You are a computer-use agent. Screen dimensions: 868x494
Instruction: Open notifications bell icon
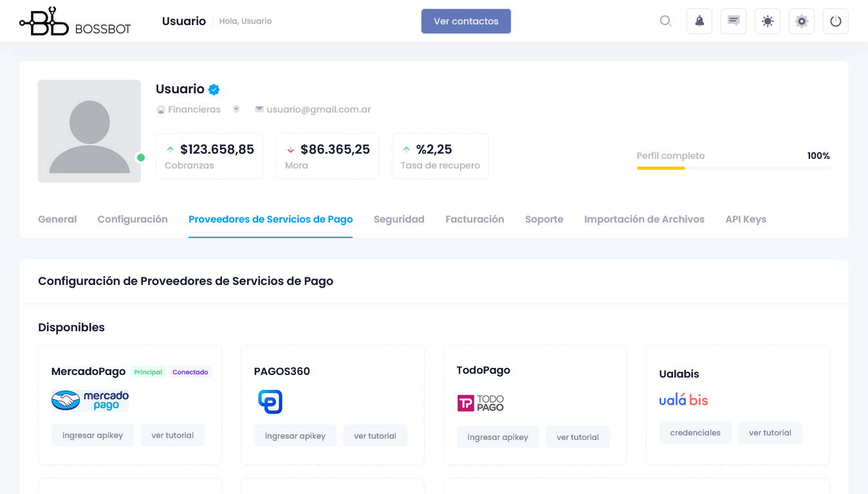699,21
